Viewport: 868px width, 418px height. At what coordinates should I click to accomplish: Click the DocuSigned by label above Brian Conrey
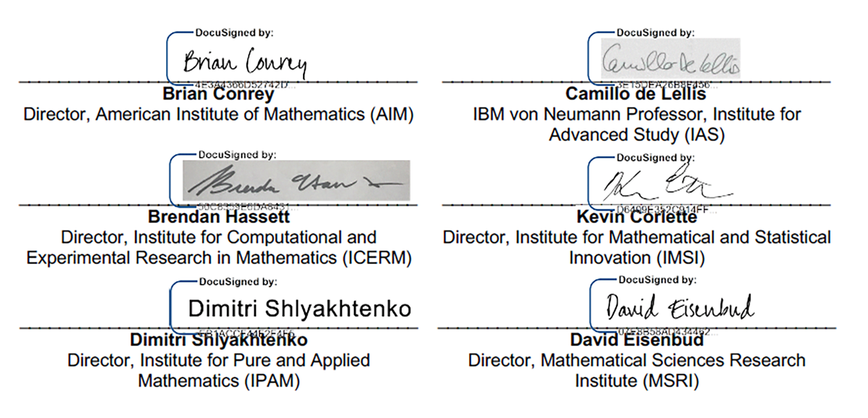tap(234, 32)
